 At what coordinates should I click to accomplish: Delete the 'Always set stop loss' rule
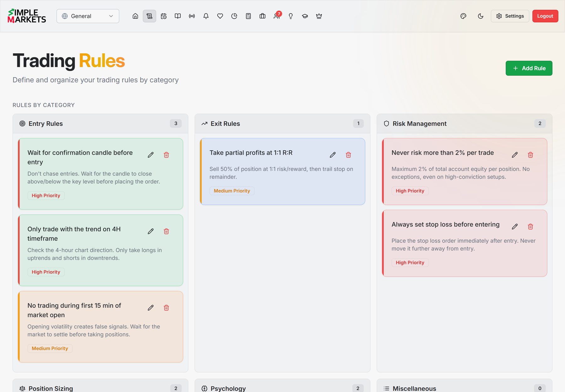coord(530,227)
